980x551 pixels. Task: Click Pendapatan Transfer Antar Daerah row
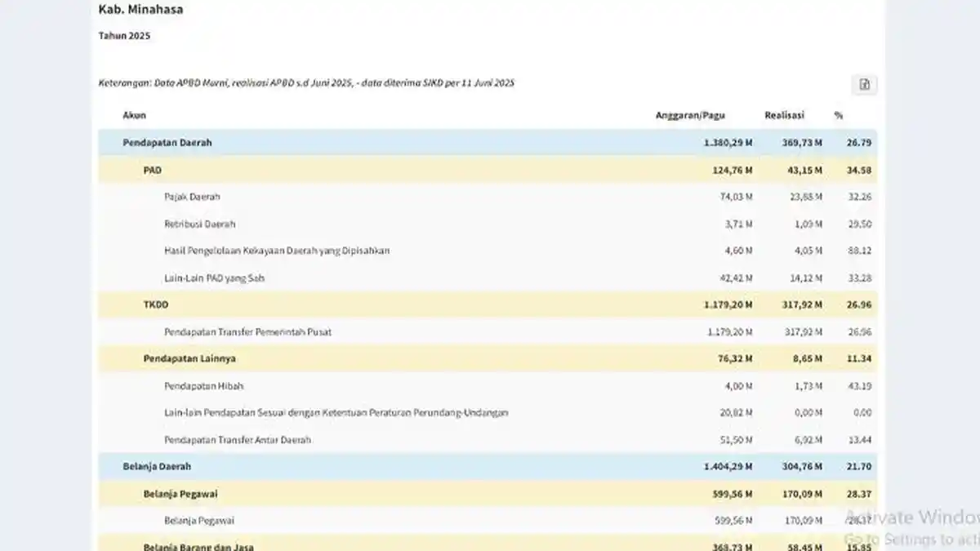tap(488, 439)
